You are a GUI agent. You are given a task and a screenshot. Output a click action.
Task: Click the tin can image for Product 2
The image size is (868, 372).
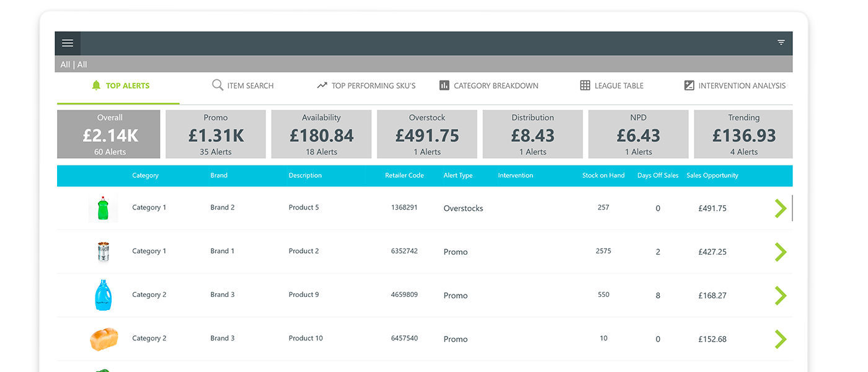tap(103, 251)
